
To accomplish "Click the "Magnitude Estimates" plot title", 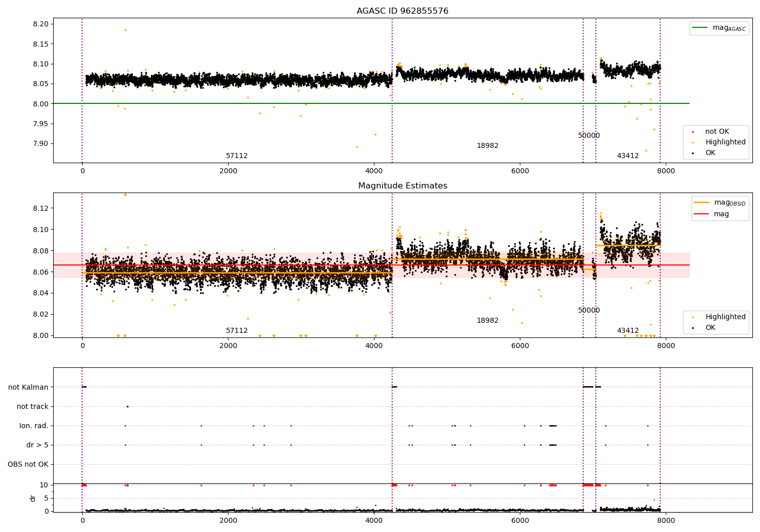I will coord(402,186).
